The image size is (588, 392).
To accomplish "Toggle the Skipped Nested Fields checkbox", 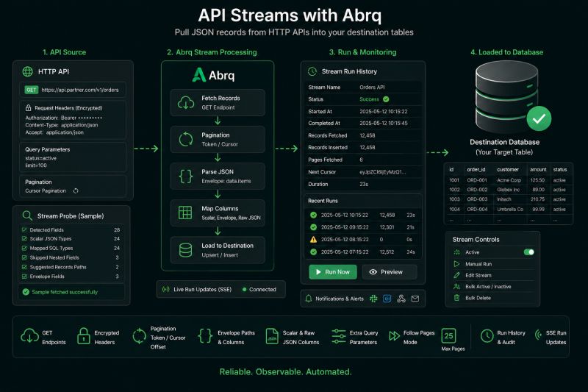I will click(x=24, y=257).
